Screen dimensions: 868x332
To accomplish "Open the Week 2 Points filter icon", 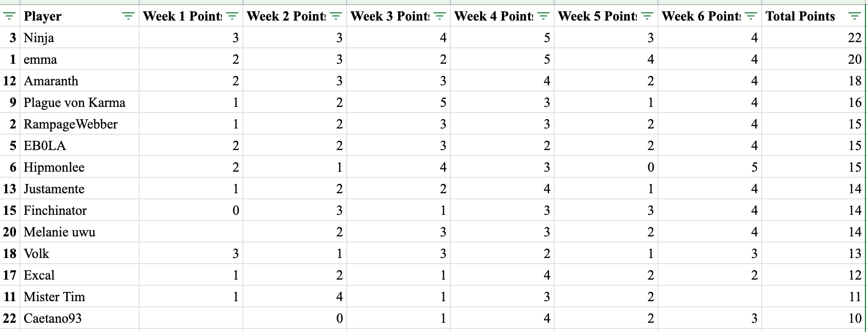I will pos(336,16).
